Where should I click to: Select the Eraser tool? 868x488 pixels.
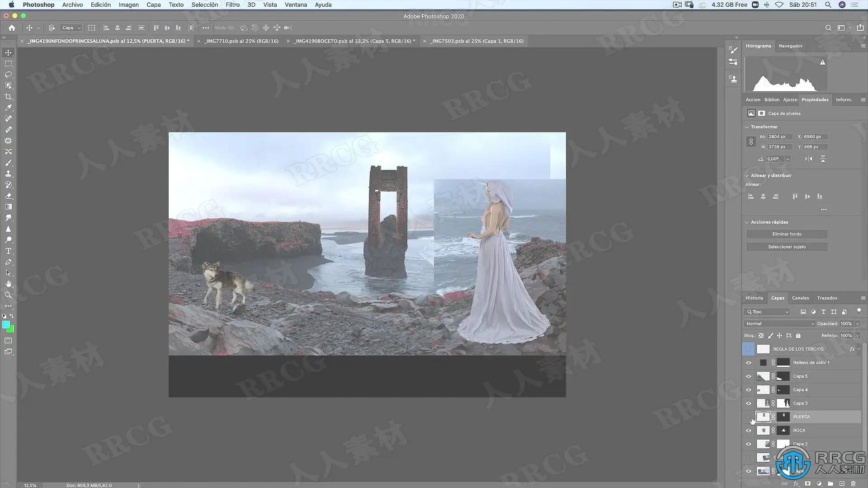[8, 196]
